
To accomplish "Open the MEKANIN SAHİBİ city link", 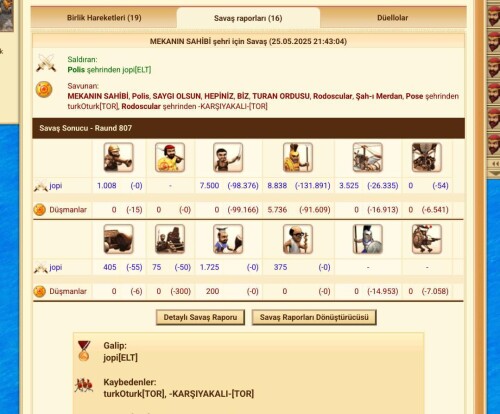I will pos(98,96).
